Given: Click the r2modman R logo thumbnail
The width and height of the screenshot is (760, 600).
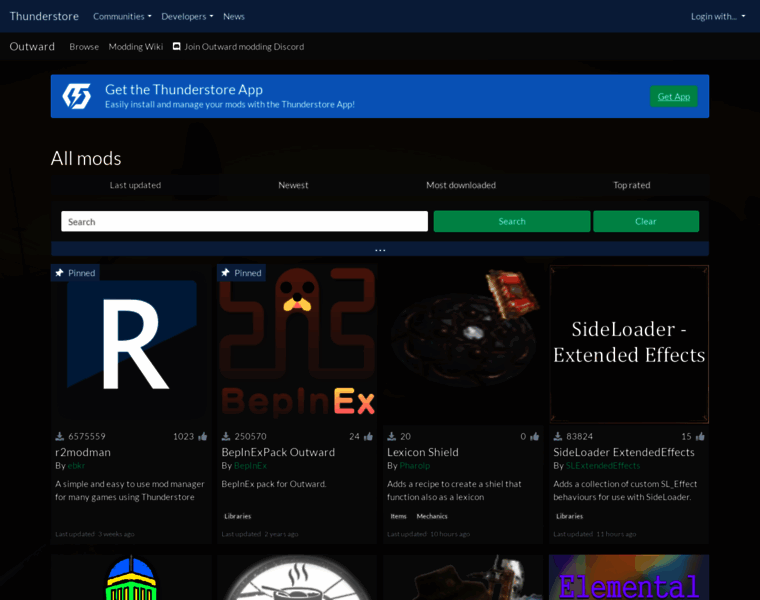Looking at the screenshot, I should (x=131, y=344).
